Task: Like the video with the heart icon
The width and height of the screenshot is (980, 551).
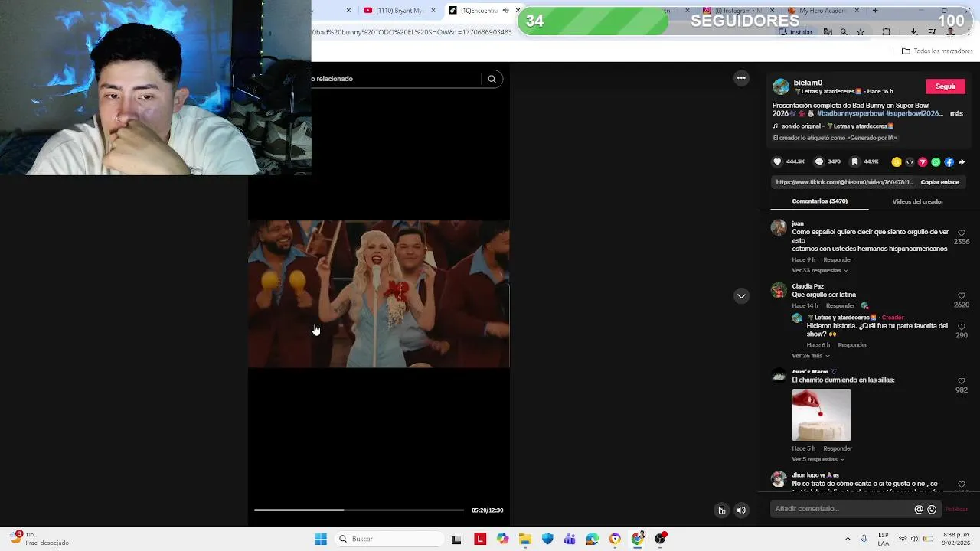Action: [x=777, y=161]
